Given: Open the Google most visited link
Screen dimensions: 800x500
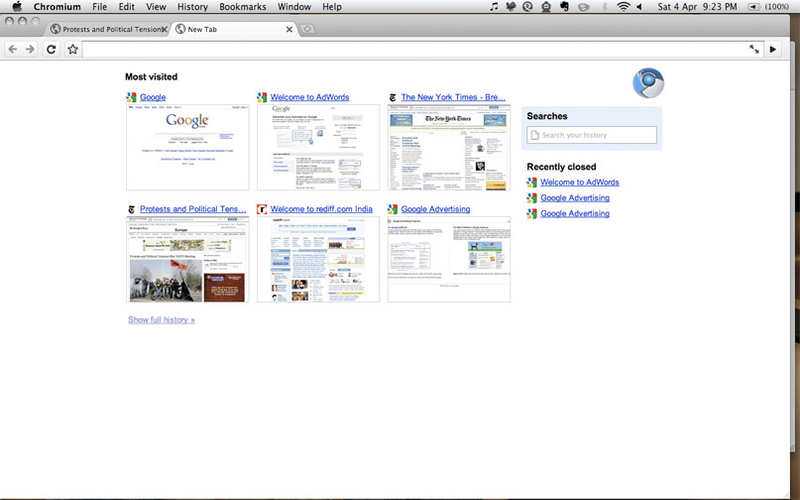Looking at the screenshot, I should (x=153, y=97).
